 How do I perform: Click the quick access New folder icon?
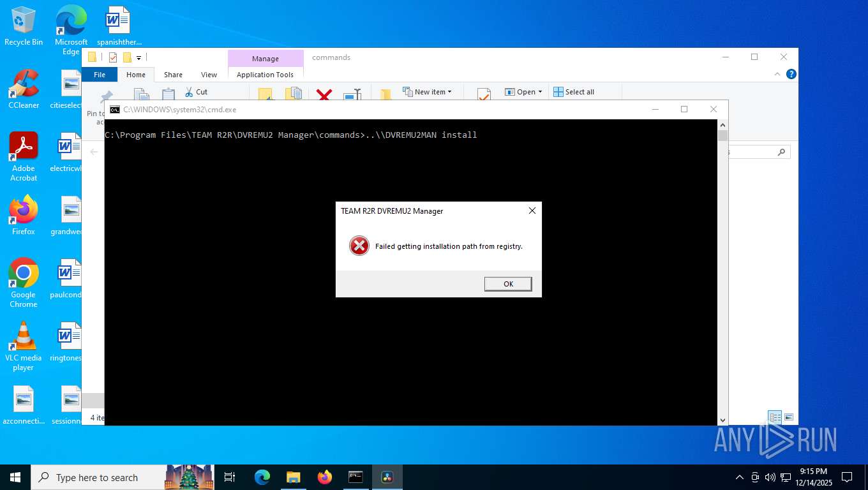127,57
